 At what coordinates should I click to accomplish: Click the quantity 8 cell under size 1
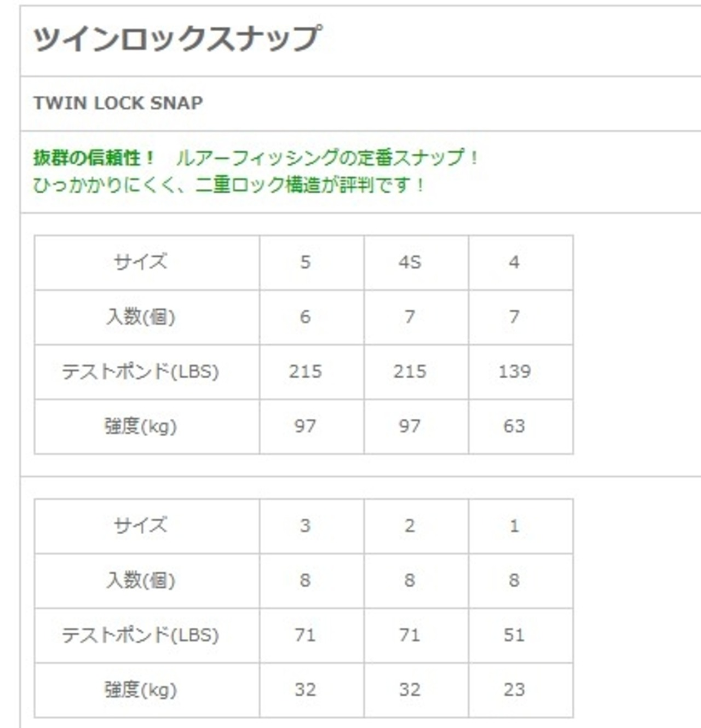pos(514,580)
